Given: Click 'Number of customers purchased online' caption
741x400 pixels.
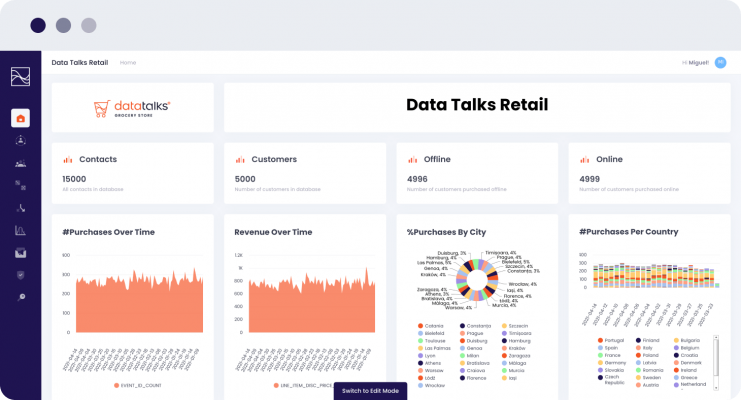Looking at the screenshot, I should click(x=629, y=189).
